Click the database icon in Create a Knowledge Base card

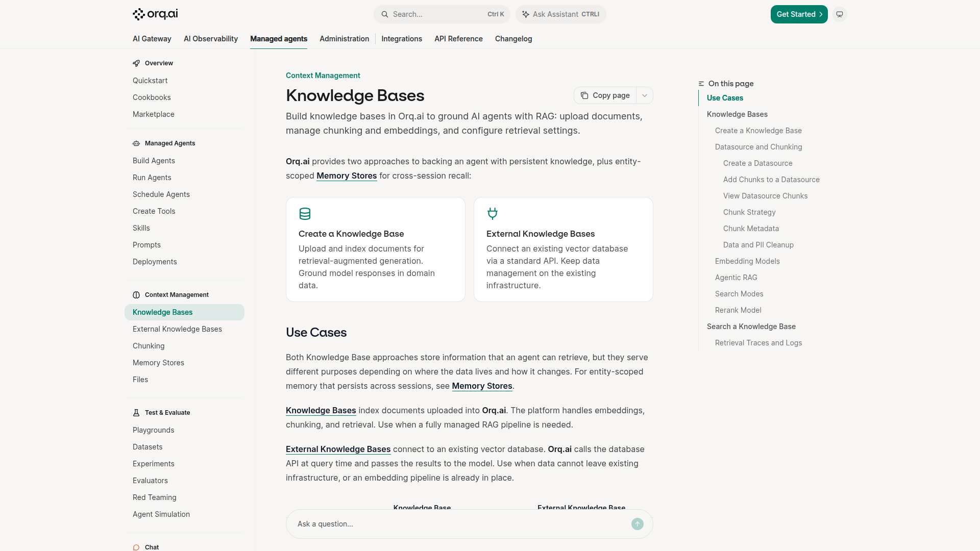(x=305, y=214)
